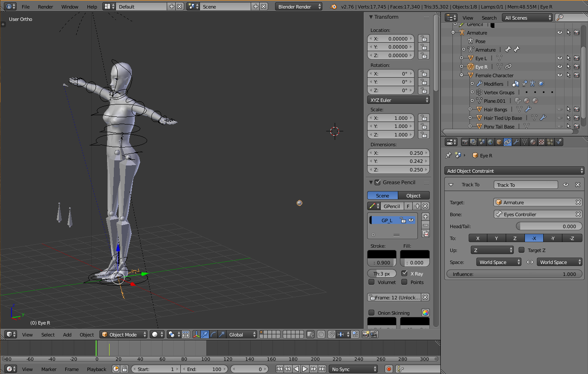Click the record auto-keyframe button
The height and width of the screenshot is (374, 588).
(388, 369)
